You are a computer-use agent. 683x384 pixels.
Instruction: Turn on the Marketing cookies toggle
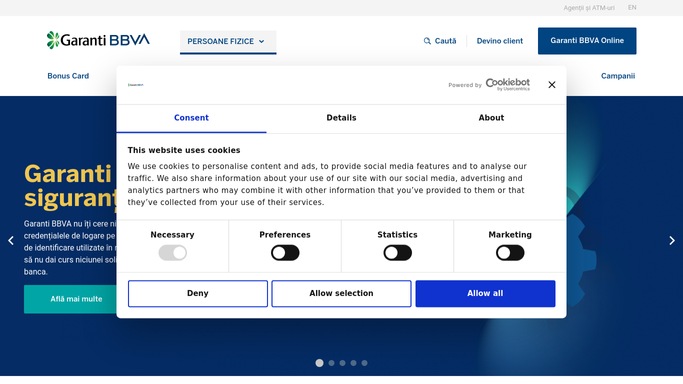(x=510, y=253)
